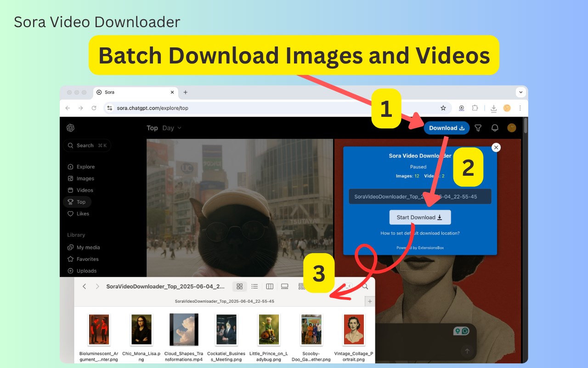Open My media in the Library
The height and width of the screenshot is (368, 588).
84,247
